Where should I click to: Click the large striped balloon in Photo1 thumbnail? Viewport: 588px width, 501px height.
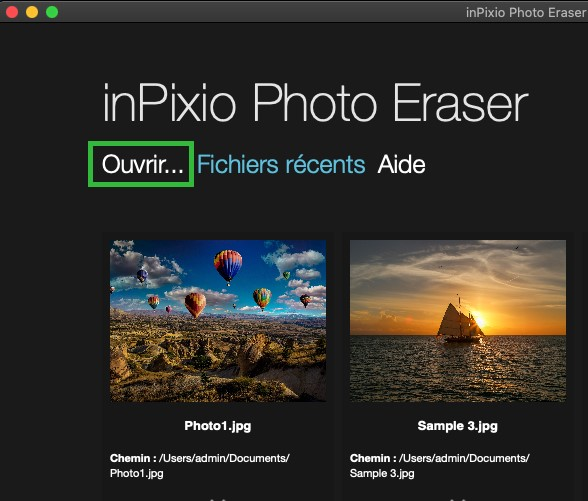click(x=228, y=267)
